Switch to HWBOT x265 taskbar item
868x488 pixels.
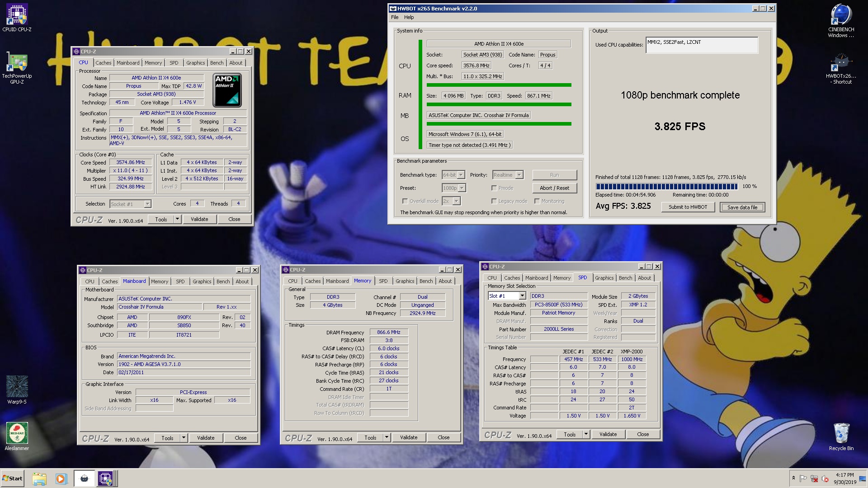84,479
